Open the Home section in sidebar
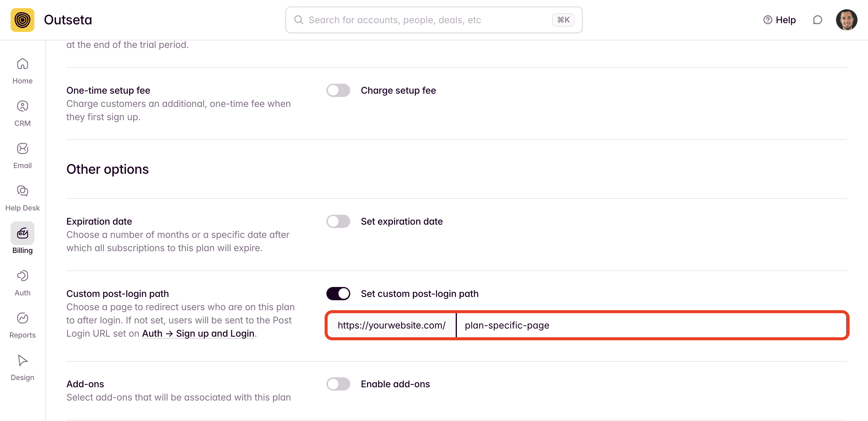 [x=22, y=71]
